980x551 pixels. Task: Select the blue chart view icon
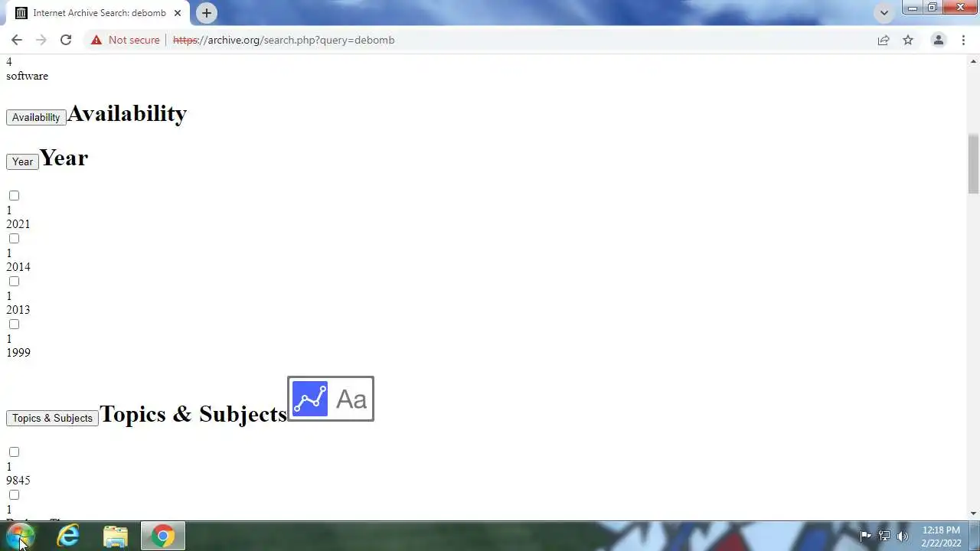click(310, 399)
